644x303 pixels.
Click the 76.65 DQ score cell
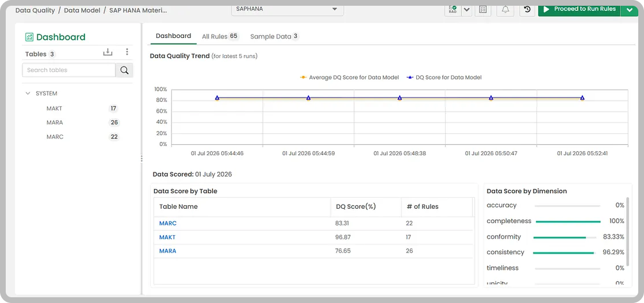tap(343, 251)
